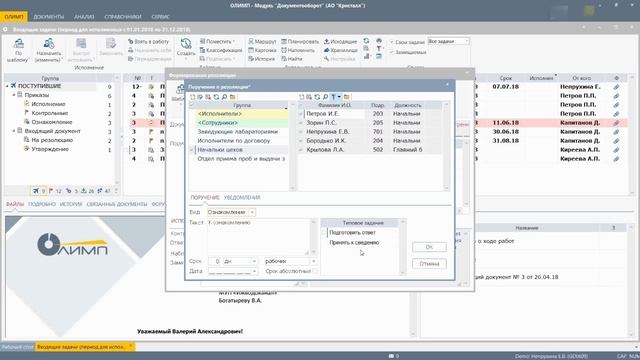Tick the checkbox beside Петров И.Е.
The image size is (640, 360).
pos(301,113)
